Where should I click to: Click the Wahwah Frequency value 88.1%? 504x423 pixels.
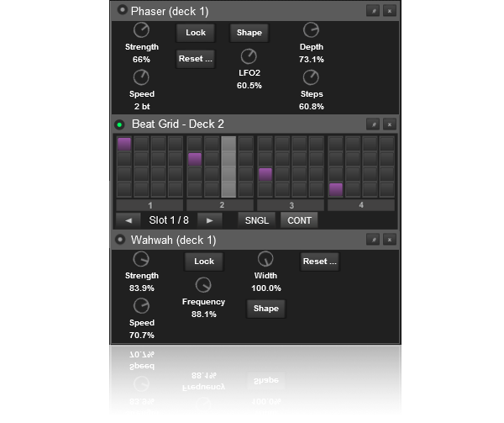(204, 315)
